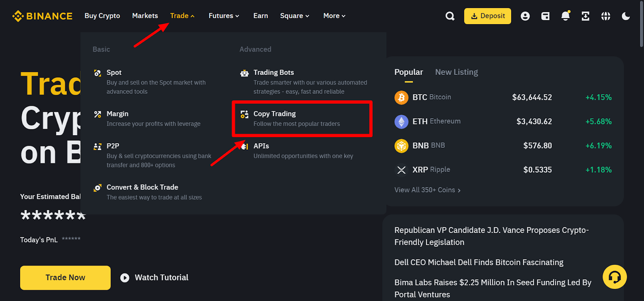Open the Earn page
This screenshot has height=301, width=644.
[x=260, y=16]
